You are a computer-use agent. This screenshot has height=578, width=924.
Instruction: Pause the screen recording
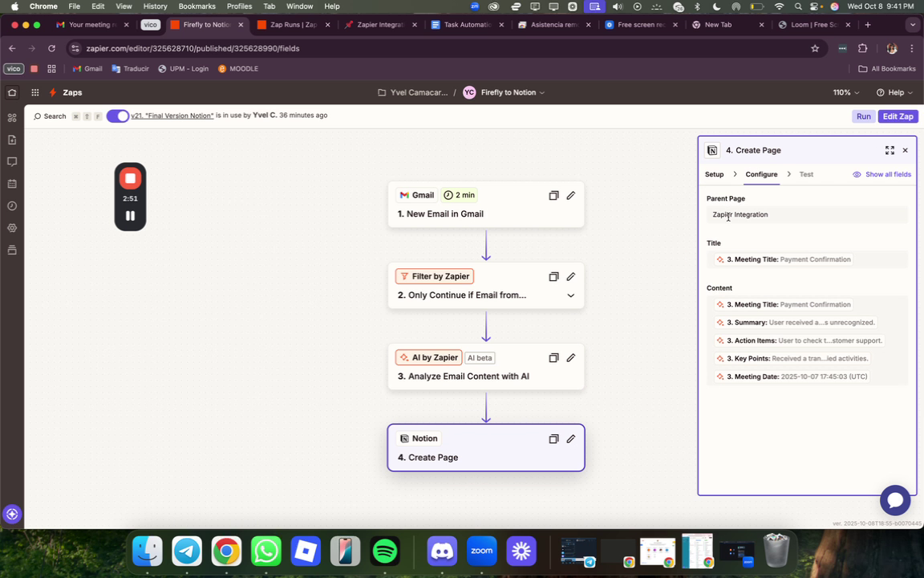130,216
